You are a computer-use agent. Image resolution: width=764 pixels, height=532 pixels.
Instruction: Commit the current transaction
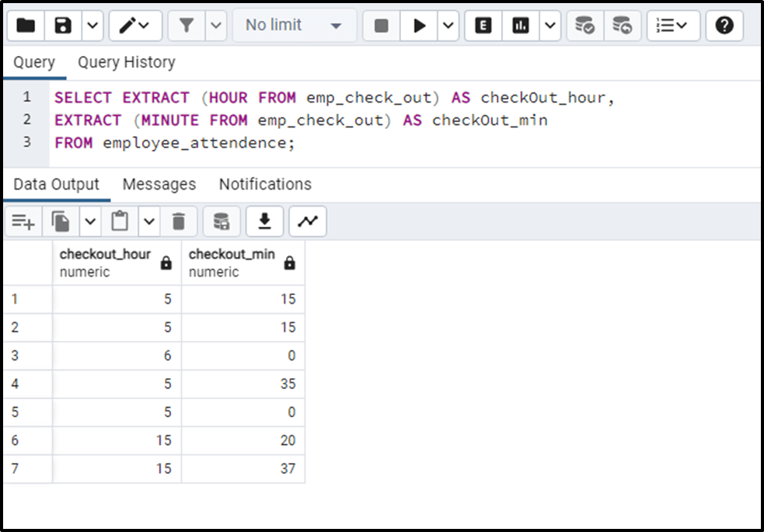coord(584,26)
